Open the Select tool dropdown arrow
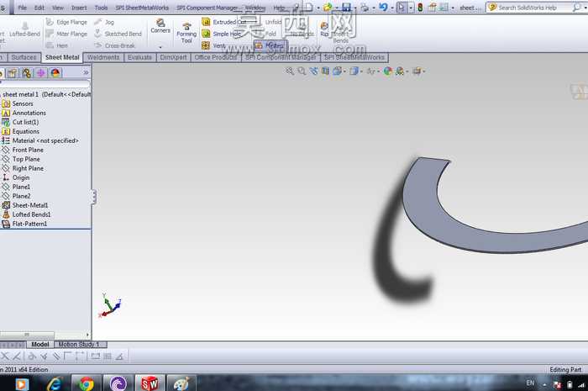This screenshot has width=588, height=391. pyautogui.click(x=411, y=8)
